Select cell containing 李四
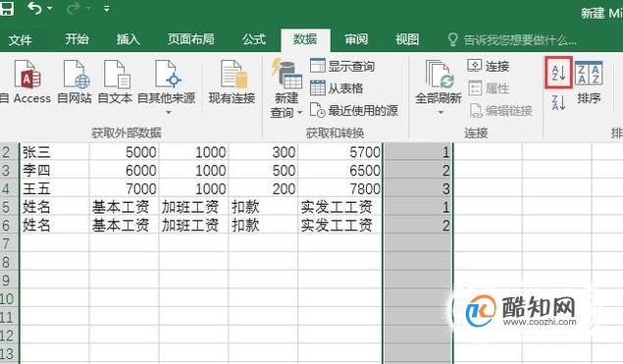Image resolution: width=623 pixels, height=364 pixels. click(54, 170)
